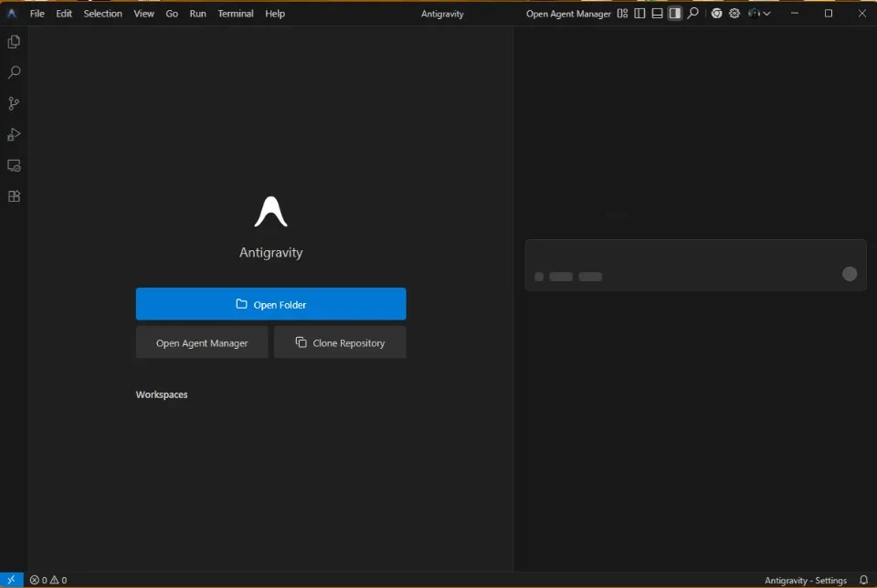
Task: Click the notifications bell in status bar
Action: tap(863, 580)
